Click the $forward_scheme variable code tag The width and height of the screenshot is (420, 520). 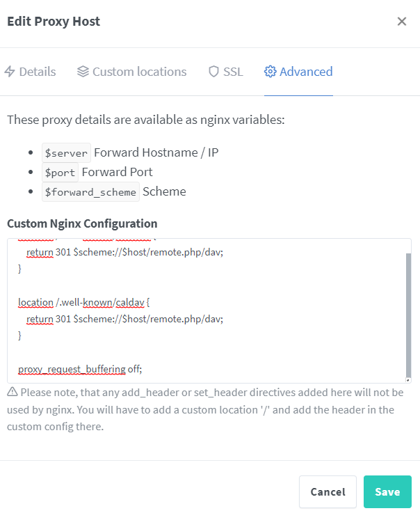pyautogui.click(x=90, y=191)
